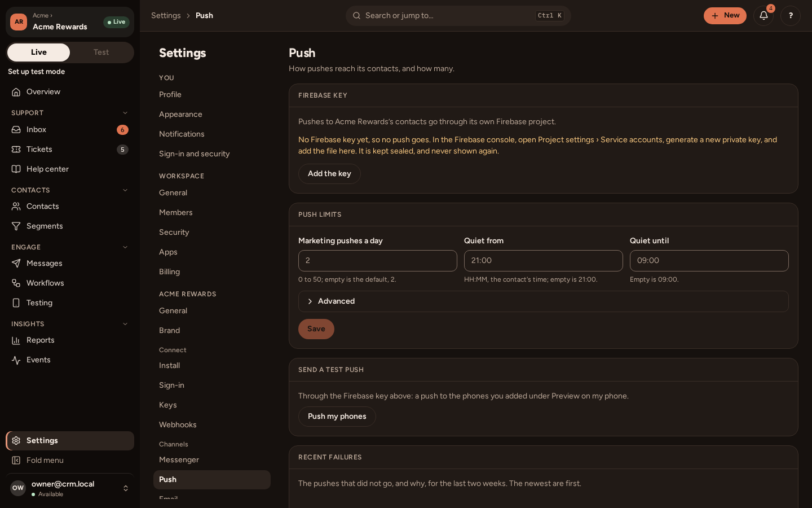Go to Settings breadcrumb

point(166,16)
